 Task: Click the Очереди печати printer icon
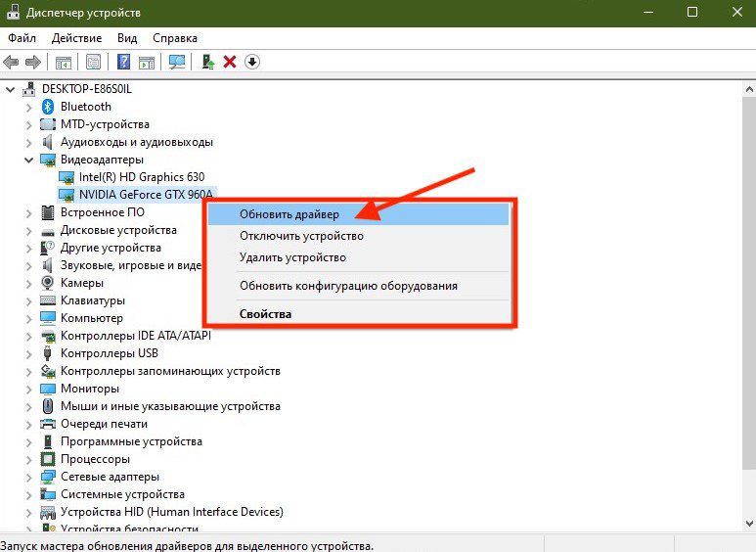coord(48,424)
